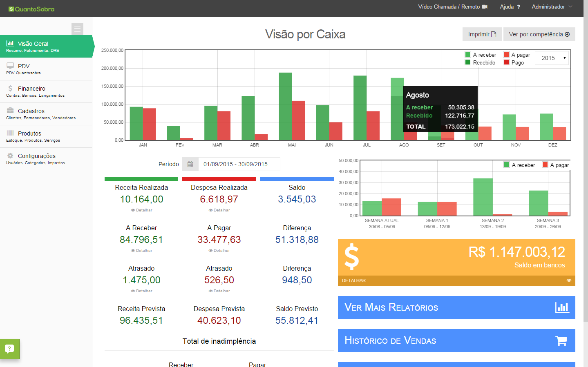Click Ver por competência button
This screenshot has width=588, height=367.
click(539, 34)
